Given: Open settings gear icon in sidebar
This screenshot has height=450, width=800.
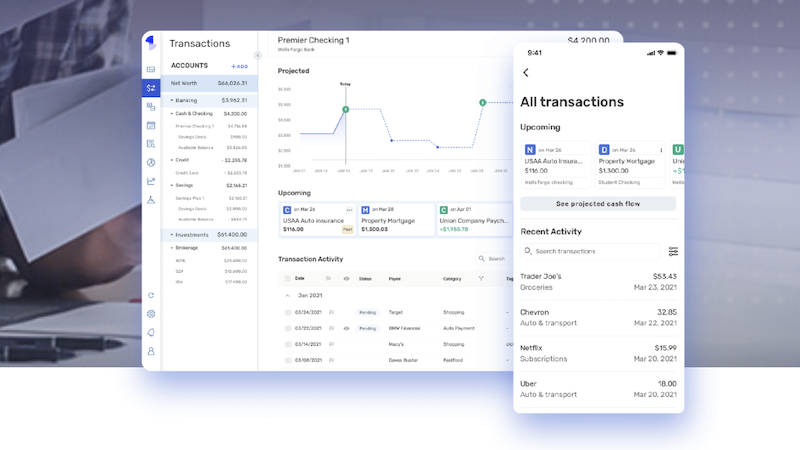Looking at the screenshot, I should tap(151, 314).
